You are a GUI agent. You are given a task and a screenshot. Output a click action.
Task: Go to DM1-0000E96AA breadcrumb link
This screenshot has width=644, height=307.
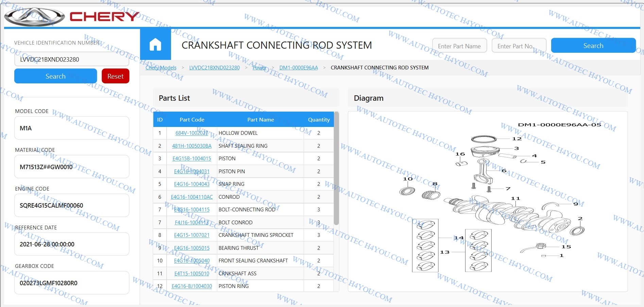(x=299, y=68)
